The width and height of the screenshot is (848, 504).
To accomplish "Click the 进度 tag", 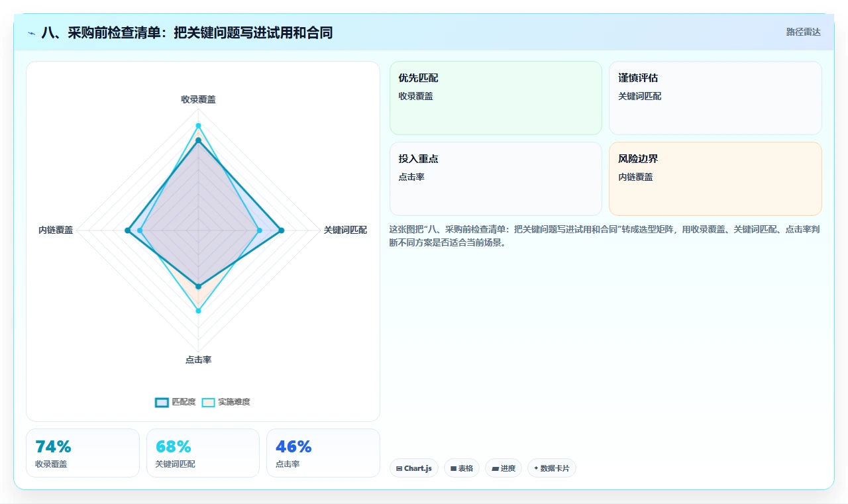I will tap(503, 468).
